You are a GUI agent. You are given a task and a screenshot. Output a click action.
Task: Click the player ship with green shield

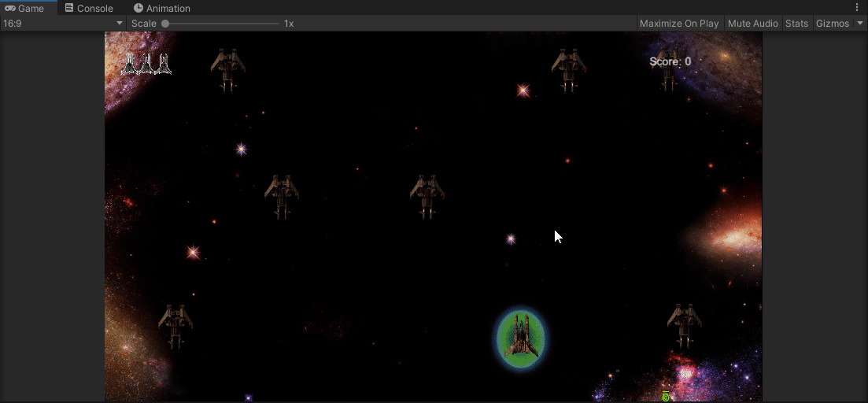[x=520, y=337]
